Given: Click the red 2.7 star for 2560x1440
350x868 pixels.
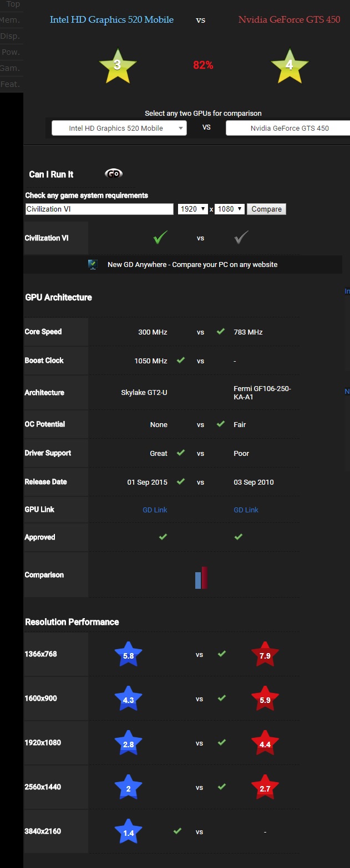Looking at the screenshot, I should [x=265, y=788].
